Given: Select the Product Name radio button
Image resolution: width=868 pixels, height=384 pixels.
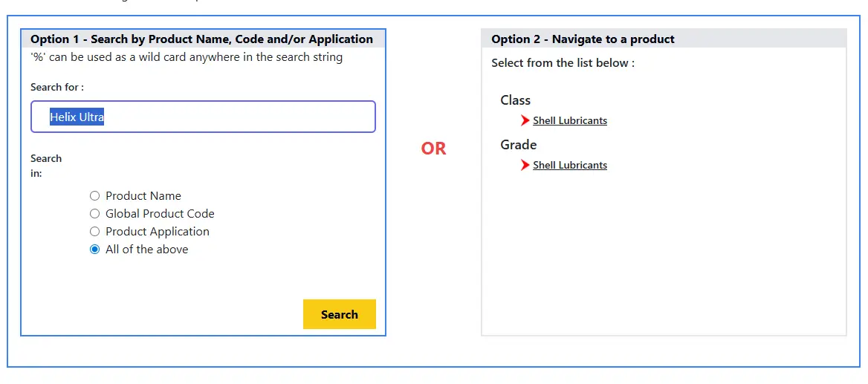Looking at the screenshot, I should (x=94, y=196).
